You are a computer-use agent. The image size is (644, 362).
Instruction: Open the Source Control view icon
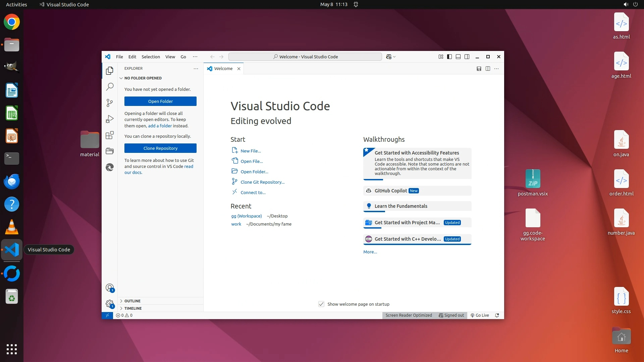pyautogui.click(x=110, y=103)
